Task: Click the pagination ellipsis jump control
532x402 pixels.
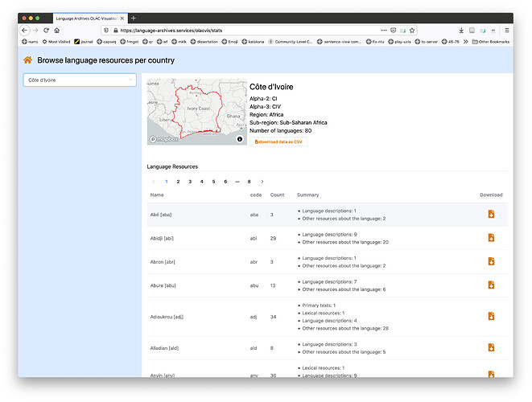Action: coord(237,182)
